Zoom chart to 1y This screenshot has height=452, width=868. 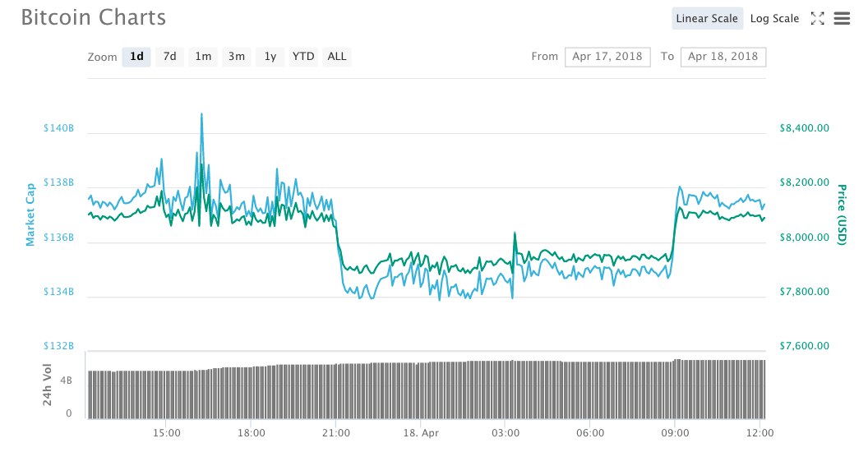270,57
